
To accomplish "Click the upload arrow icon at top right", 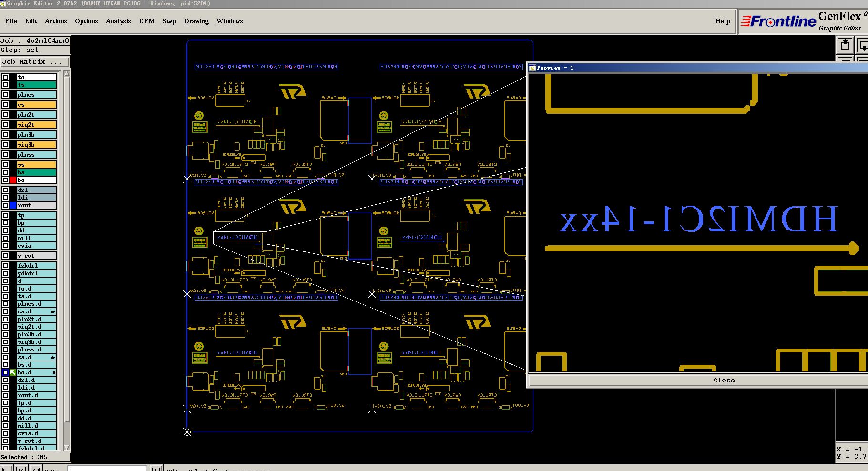I will [x=845, y=45].
